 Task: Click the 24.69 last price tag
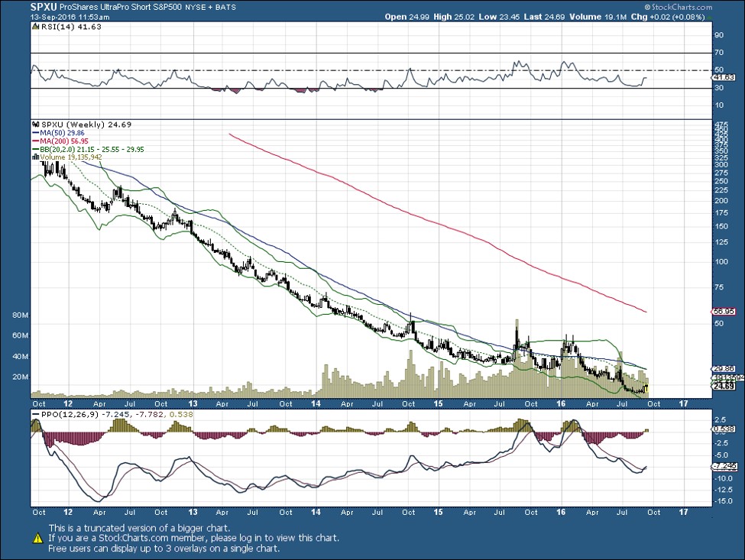(724, 386)
